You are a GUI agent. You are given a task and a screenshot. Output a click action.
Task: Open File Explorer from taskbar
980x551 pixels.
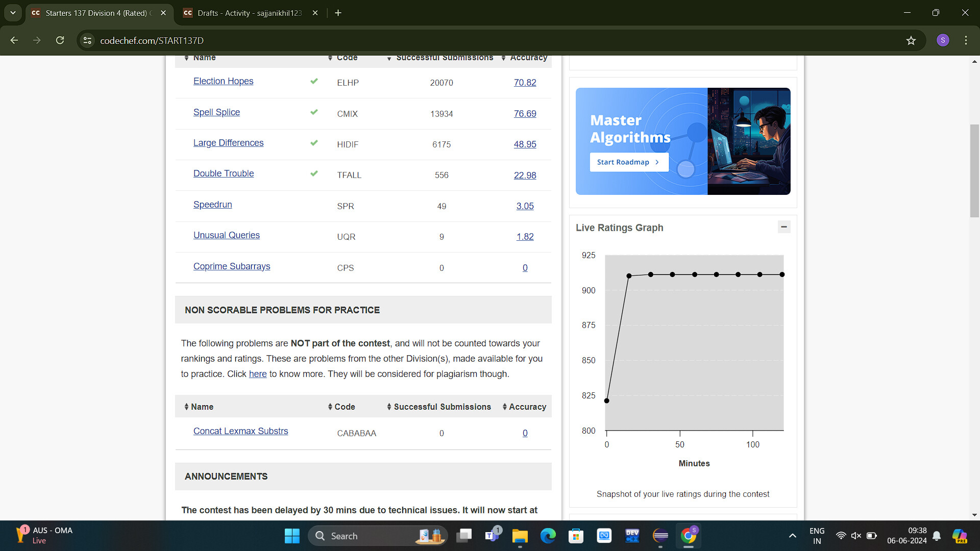click(520, 536)
